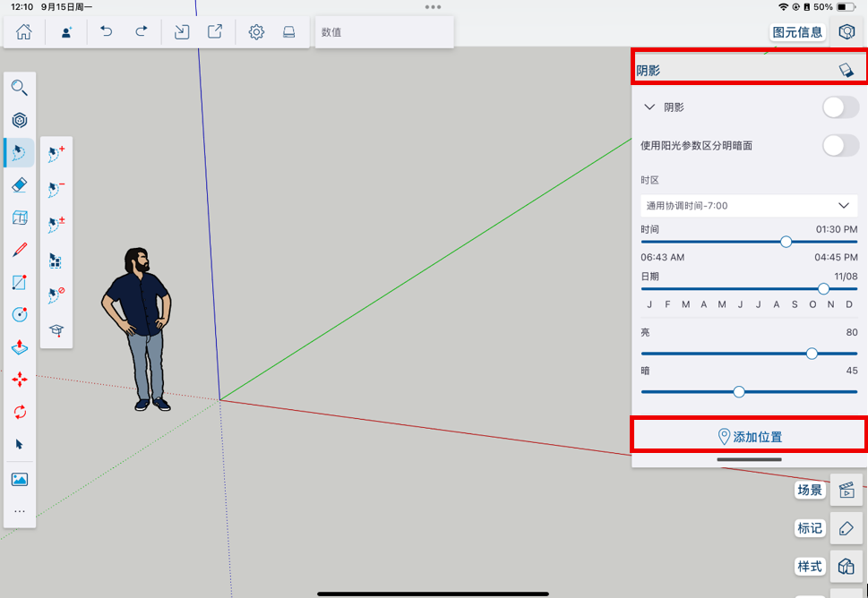Open the 样式 styles panel
868x598 pixels.
[x=846, y=567]
